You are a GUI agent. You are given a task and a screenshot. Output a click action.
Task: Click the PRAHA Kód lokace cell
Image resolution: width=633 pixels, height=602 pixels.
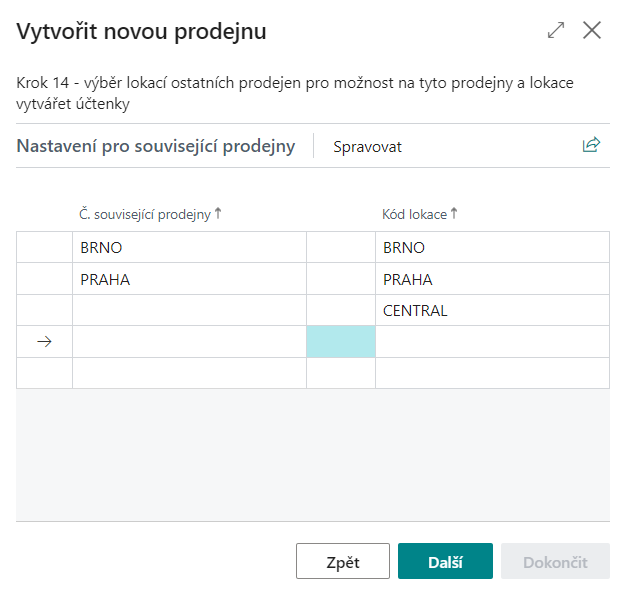[x=492, y=279]
